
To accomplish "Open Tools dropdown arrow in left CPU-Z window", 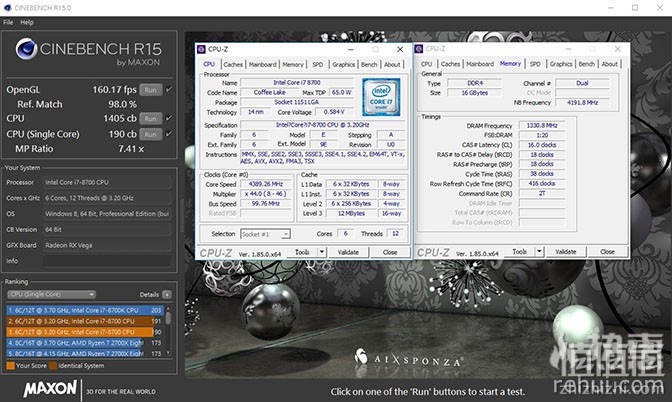I will point(321,252).
